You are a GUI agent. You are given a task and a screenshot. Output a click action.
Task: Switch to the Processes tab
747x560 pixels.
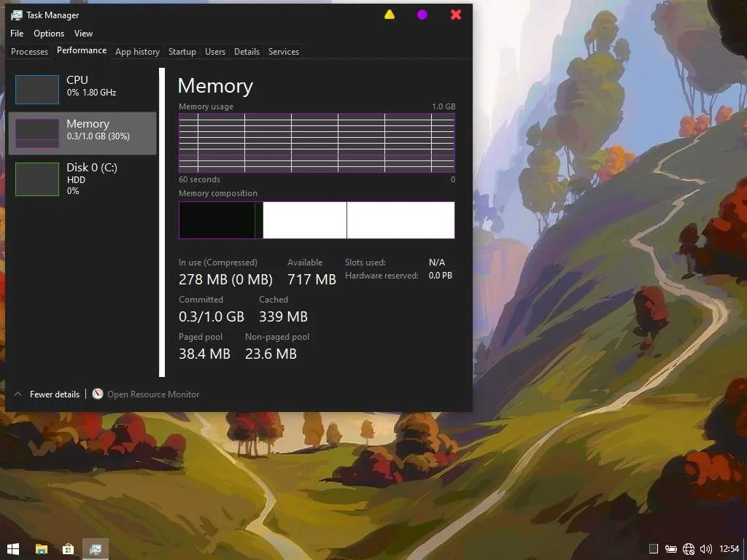29,52
